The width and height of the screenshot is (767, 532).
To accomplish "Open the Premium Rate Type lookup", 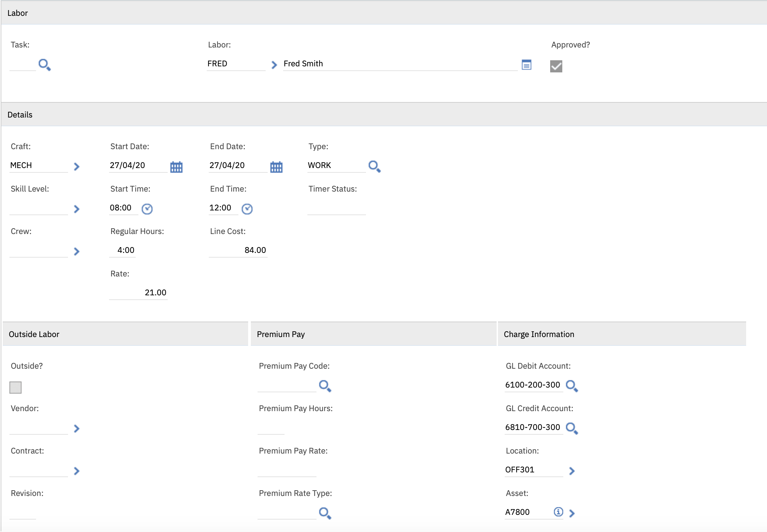I will click(325, 513).
